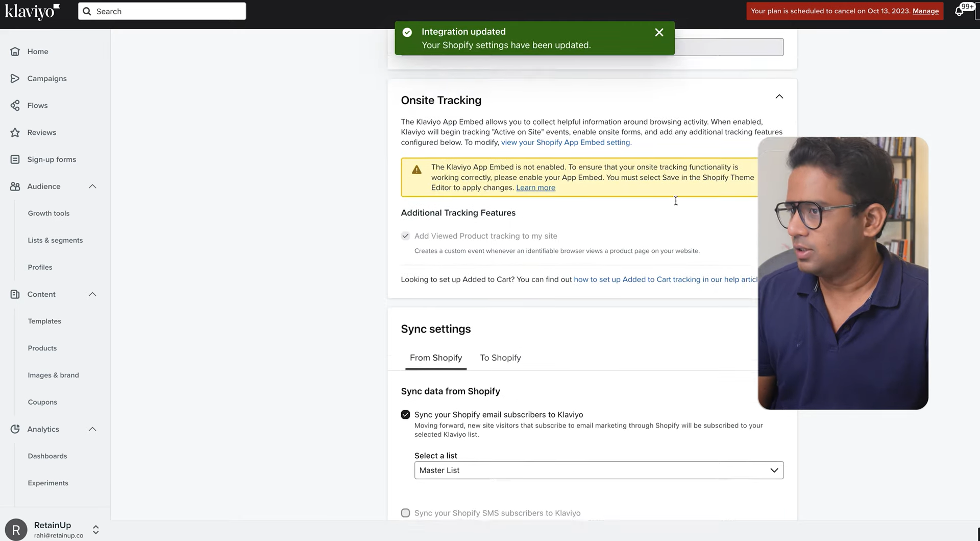Dismiss the Integration updated notification
980x541 pixels.
pyautogui.click(x=659, y=32)
